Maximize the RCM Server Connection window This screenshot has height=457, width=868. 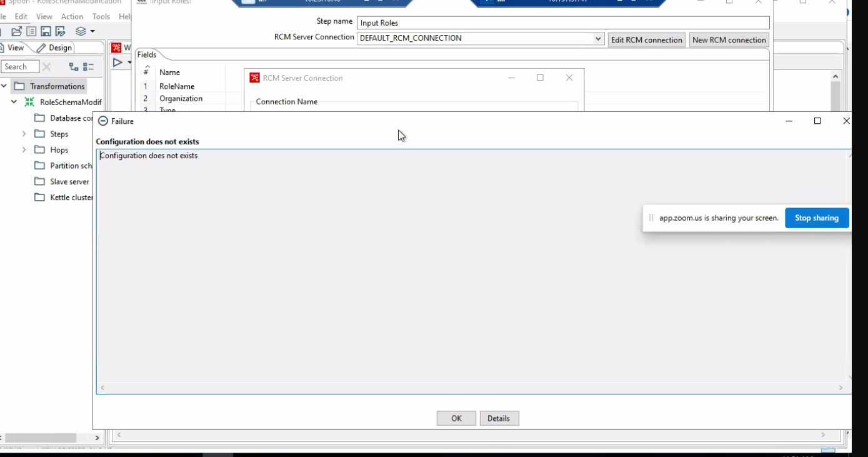541,78
